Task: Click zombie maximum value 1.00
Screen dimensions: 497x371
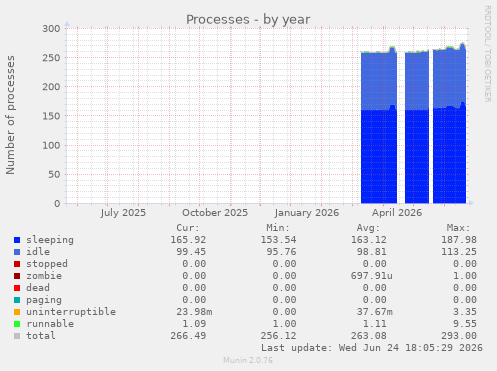Action: click(465, 276)
